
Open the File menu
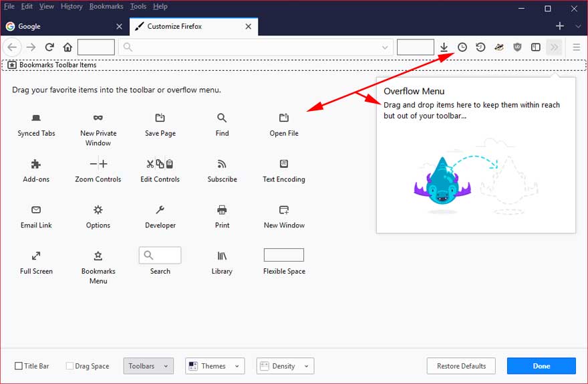(x=9, y=7)
